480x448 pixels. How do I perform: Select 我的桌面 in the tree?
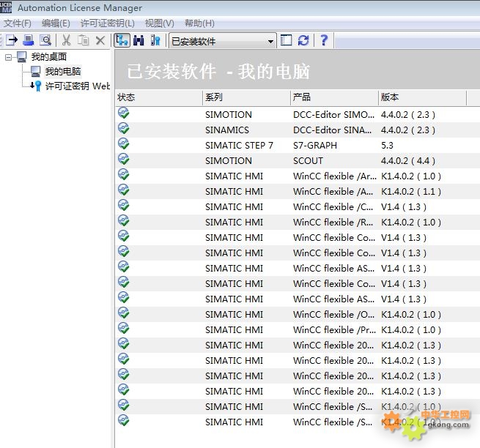pyautogui.click(x=49, y=56)
